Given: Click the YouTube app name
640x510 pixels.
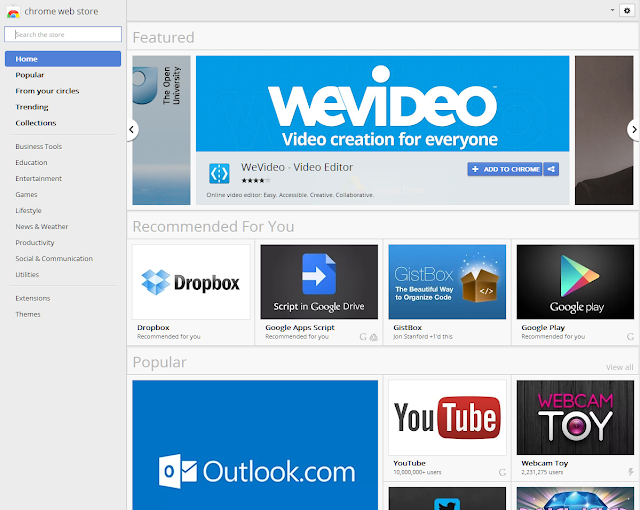Looking at the screenshot, I should click(x=409, y=463).
